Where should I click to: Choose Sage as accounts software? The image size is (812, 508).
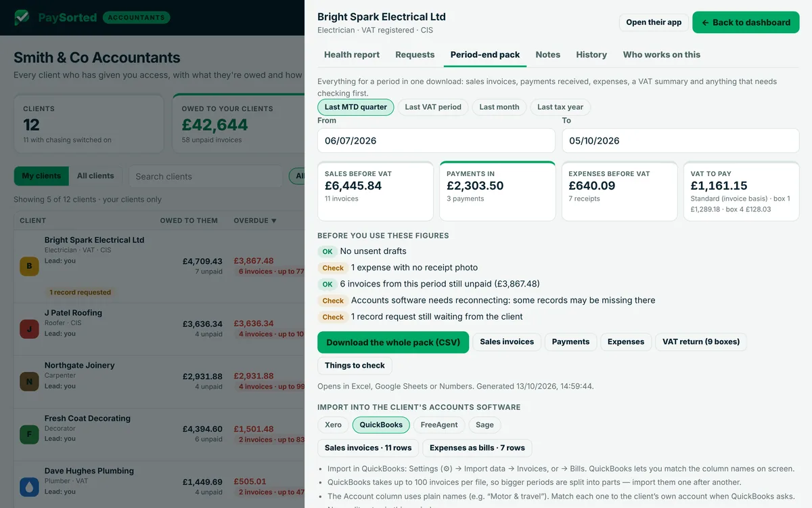tap(484, 425)
